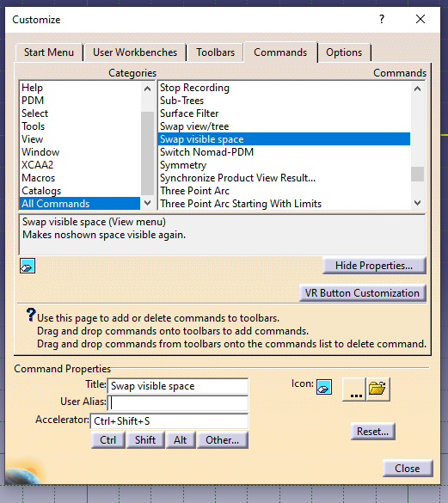Click into the User Alias field
The width and height of the screenshot is (448, 503).
point(179,403)
